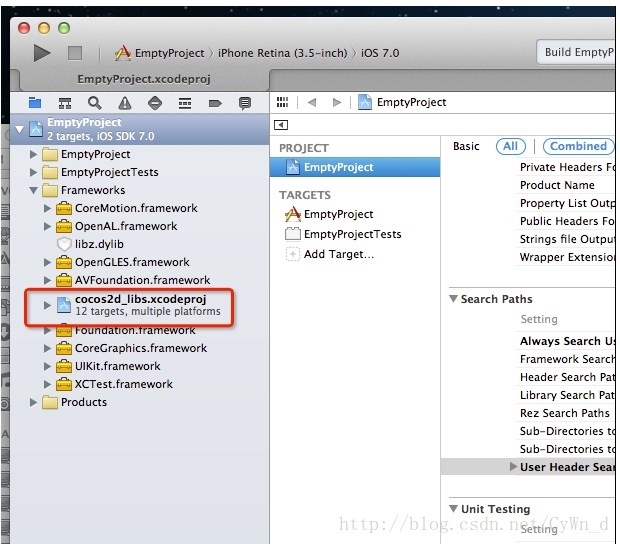This screenshot has width=620, height=544.
Task: Open the Symbol navigator
Action: (x=65, y=103)
